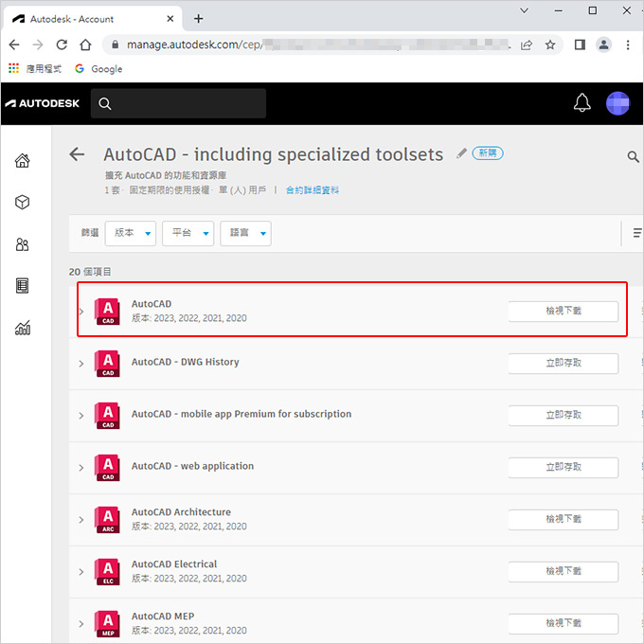
Task: Open the user profile avatar
Action: point(617,103)
